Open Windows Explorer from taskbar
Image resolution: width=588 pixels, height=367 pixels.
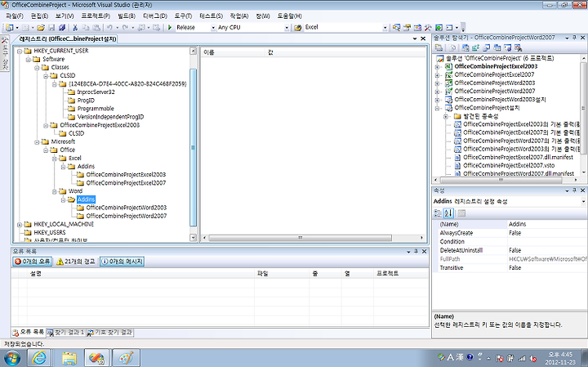(69, 358)
